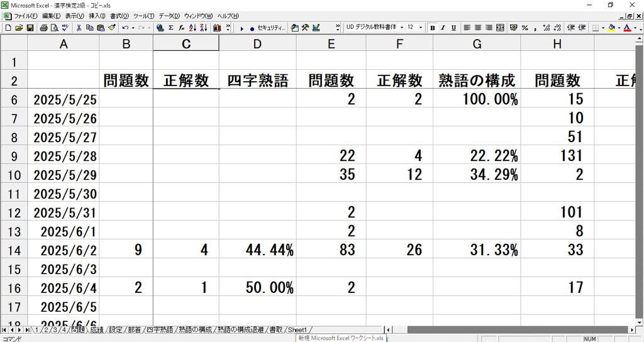644x342 pixels.
Task: Toggle italic formatting
Action: 443,28
